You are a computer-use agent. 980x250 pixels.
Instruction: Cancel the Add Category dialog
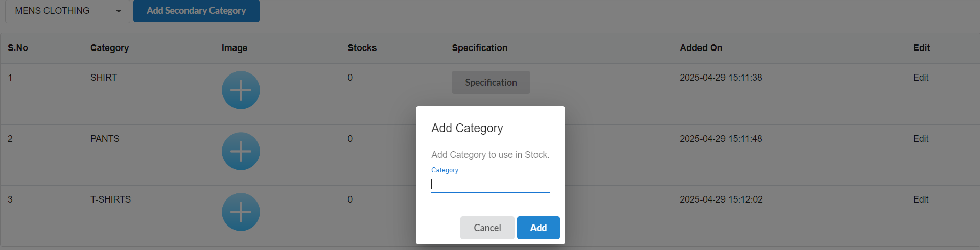pyautogui.click(x=487, y=228)
